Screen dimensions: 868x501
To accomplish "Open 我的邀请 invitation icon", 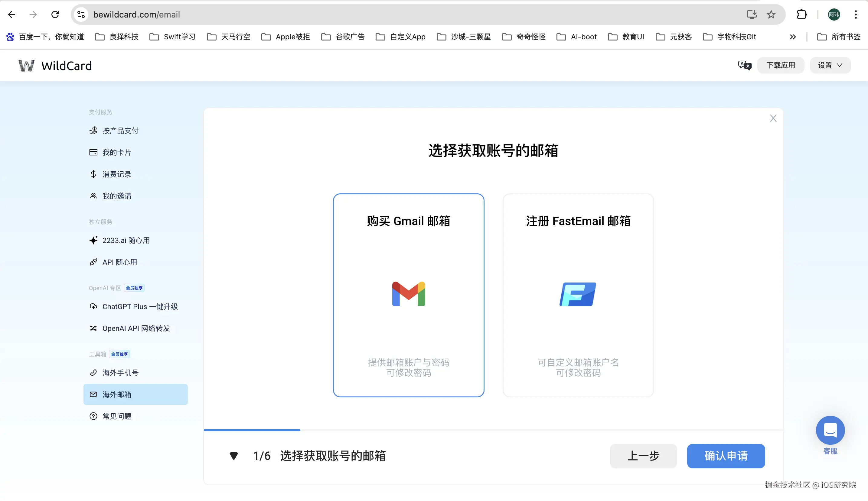I will [x=93, y=196].
